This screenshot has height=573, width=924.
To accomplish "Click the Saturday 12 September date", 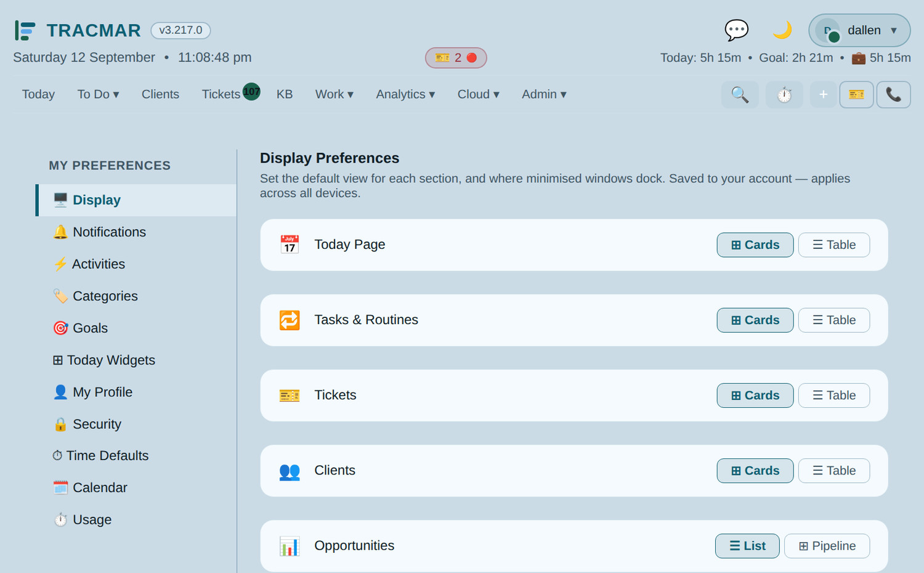I will [84, 57].
